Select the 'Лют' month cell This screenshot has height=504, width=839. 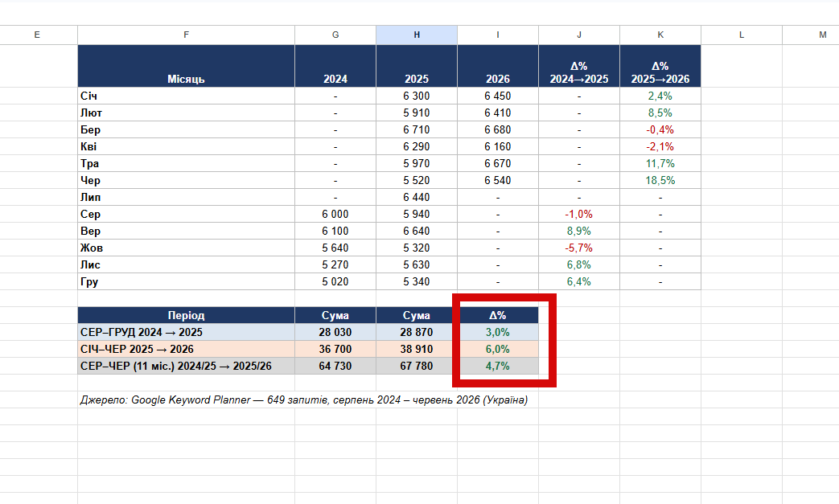click(x=186, y=113)
